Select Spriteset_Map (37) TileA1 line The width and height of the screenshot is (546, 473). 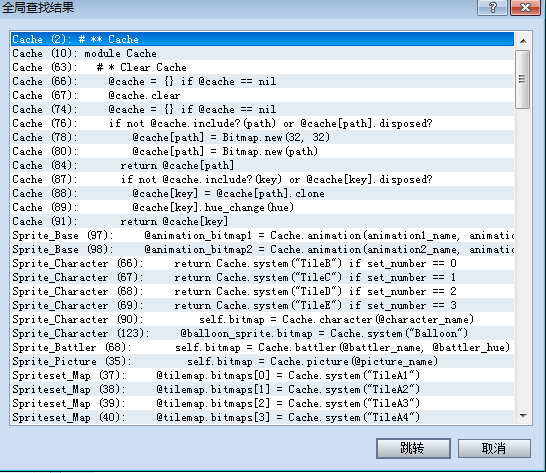pos(262,375)
